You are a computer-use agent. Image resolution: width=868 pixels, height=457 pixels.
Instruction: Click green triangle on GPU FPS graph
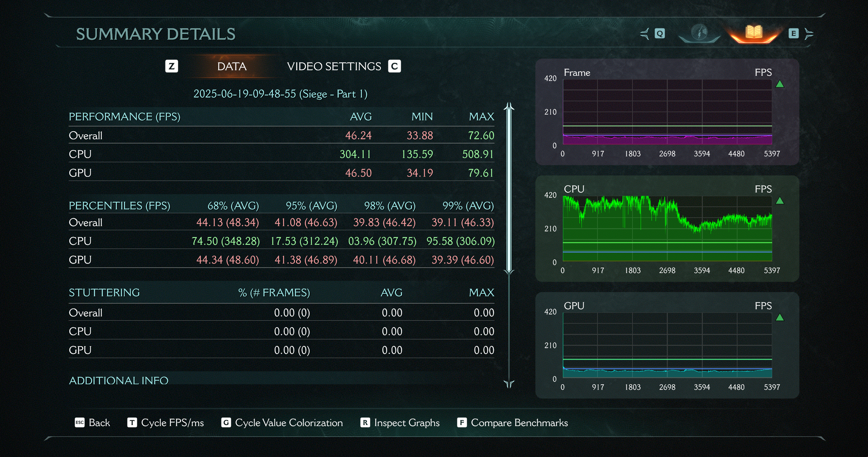[780, 318]
